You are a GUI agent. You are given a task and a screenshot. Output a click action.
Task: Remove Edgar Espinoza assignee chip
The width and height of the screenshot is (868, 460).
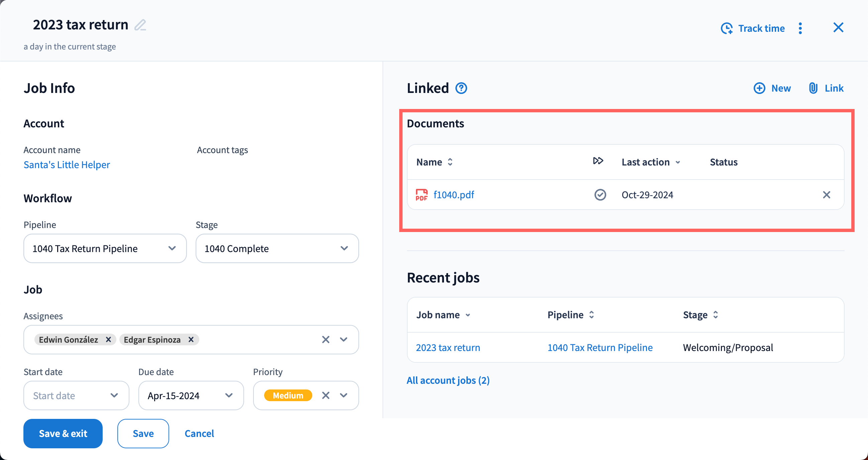click(191, 339)
